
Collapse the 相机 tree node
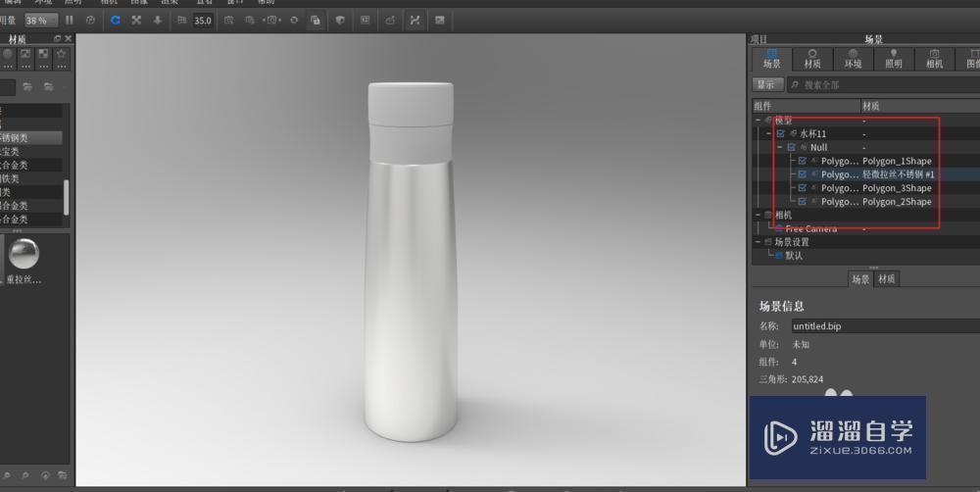click(759, 215)
